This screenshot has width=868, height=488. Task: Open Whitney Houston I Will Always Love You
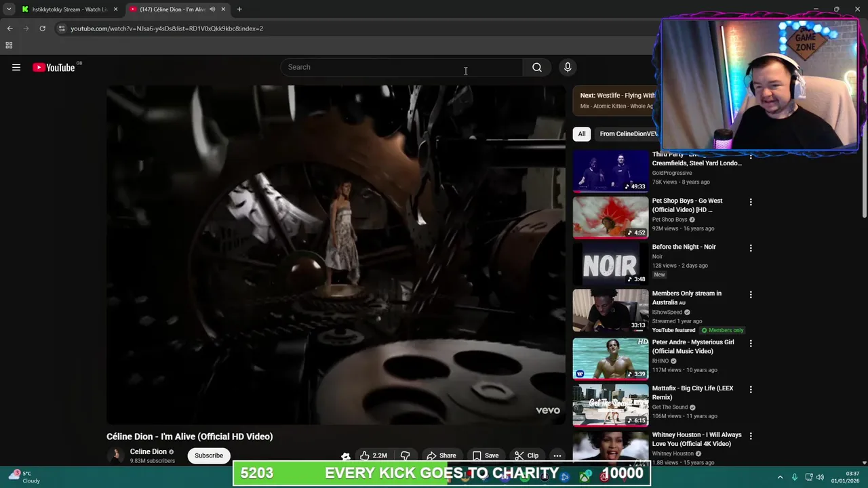(697, 439)
